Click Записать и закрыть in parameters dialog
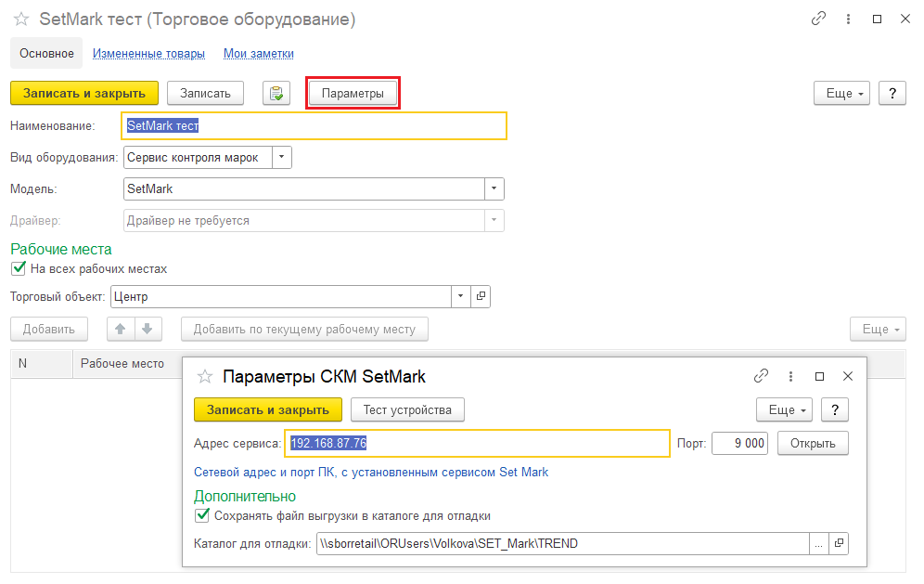The width and height of the screenshot is (924, 584). pyautogui.click(x=268, y=409)
